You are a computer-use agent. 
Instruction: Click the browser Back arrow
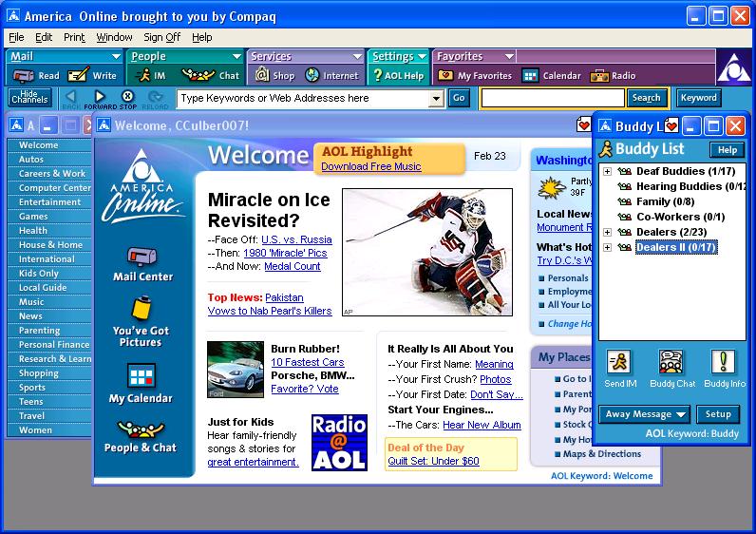[x=71, y=99]
